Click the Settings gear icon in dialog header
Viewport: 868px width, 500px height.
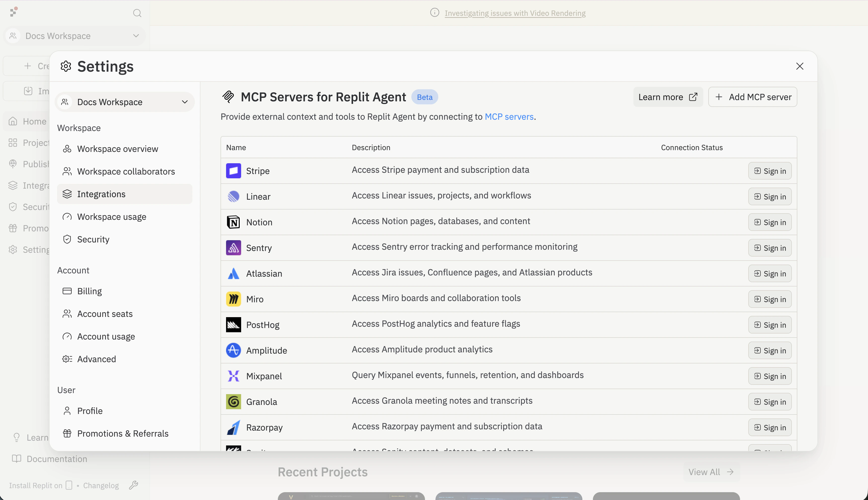point(66,66)
